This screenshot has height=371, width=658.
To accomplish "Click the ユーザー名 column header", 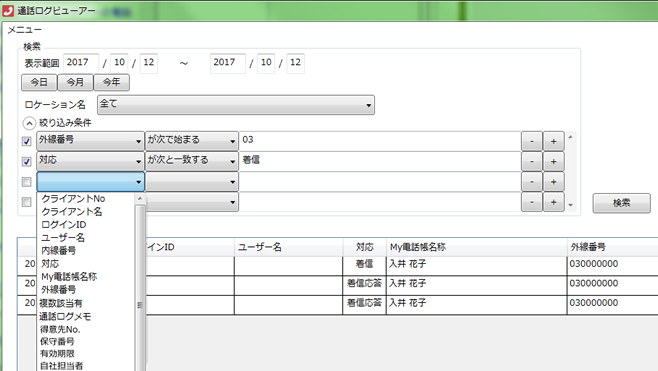I will 289,247.
